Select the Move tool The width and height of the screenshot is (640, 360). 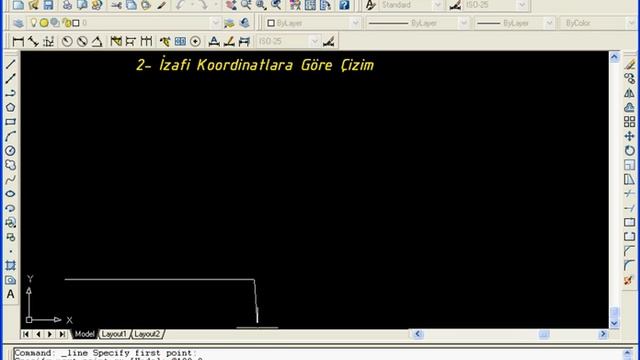629,136
